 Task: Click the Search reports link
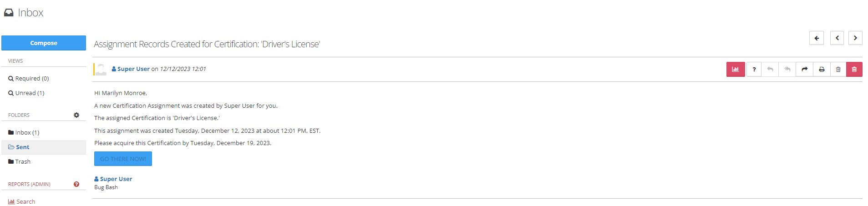pos(22,201)
